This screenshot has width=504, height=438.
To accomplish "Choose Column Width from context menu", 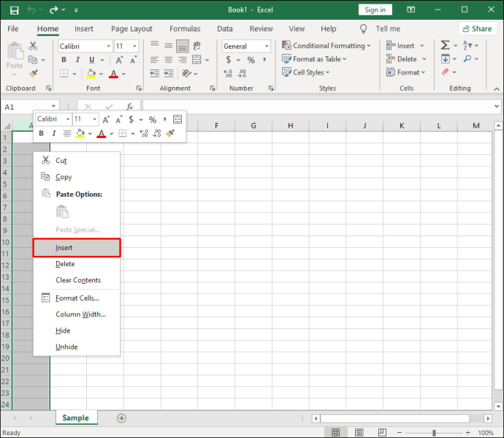I will tap(77, 314).
